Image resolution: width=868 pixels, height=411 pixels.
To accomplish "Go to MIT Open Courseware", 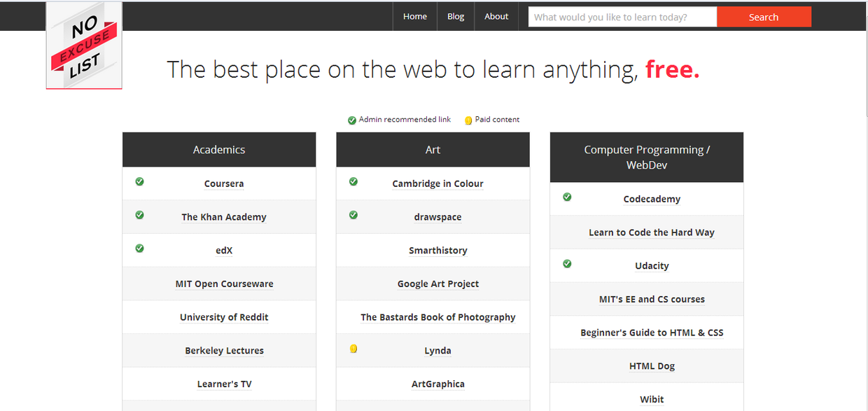I will click(x=224, y=284).
